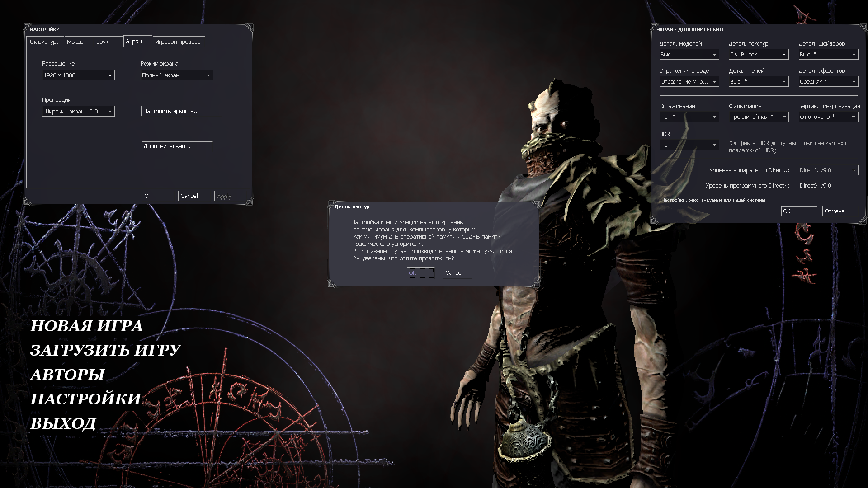The width and height of the screenshot is (868, 488).
Task: Click the Настроить яркость button
Action: tap(181, 111)
